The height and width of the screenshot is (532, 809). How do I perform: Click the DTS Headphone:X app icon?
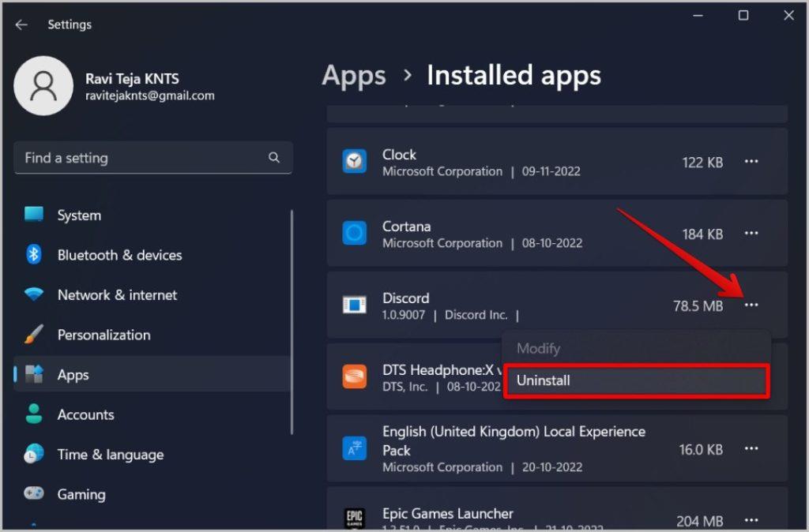pos(355,377)
